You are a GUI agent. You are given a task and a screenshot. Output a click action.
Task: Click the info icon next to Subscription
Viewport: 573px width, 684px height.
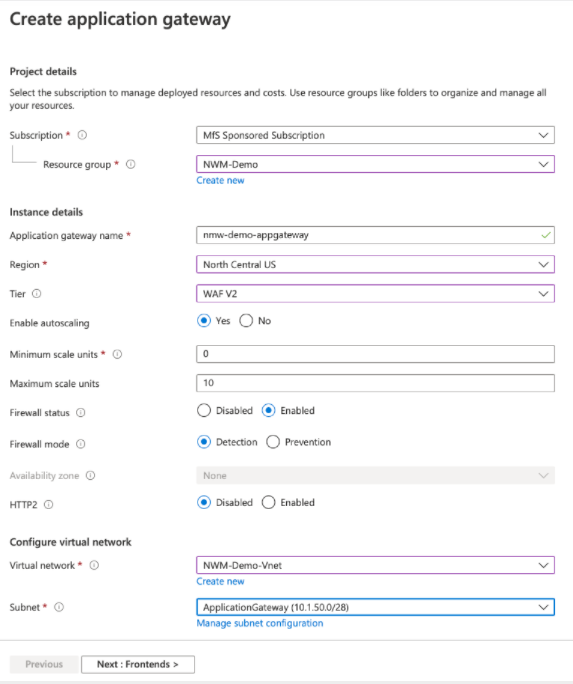pos(82,135)
